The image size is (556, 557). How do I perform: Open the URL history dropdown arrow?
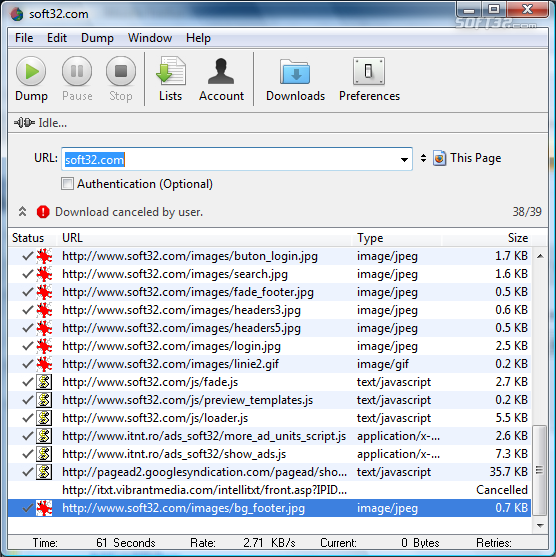point(404,159)
